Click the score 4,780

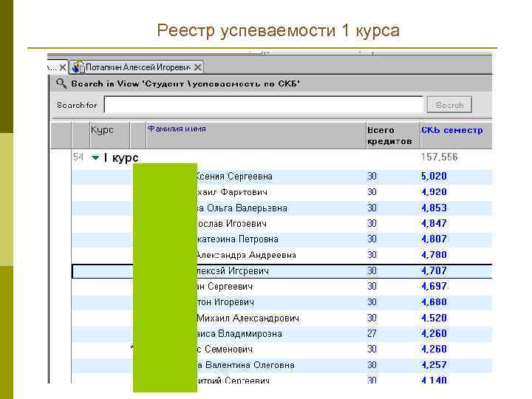434,255
